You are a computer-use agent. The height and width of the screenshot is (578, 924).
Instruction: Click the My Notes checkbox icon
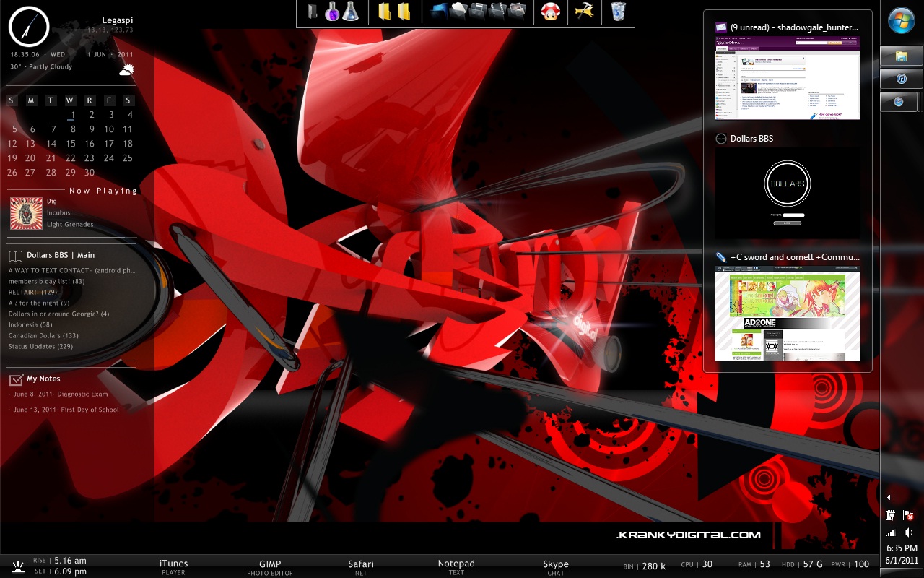[x=16, y=379]
